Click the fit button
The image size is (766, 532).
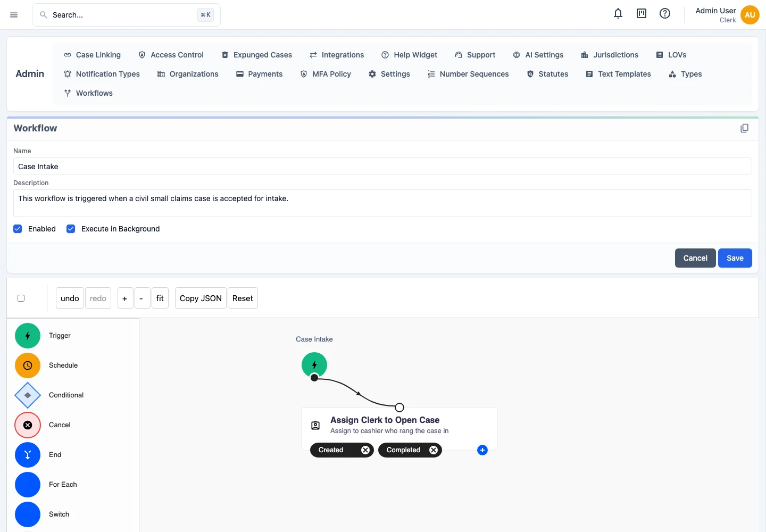[x=160, y=298]
